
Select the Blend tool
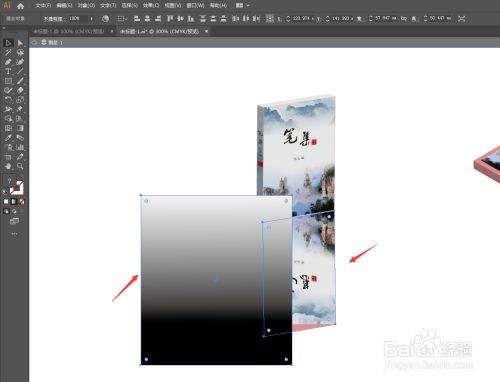click(20, 138)
